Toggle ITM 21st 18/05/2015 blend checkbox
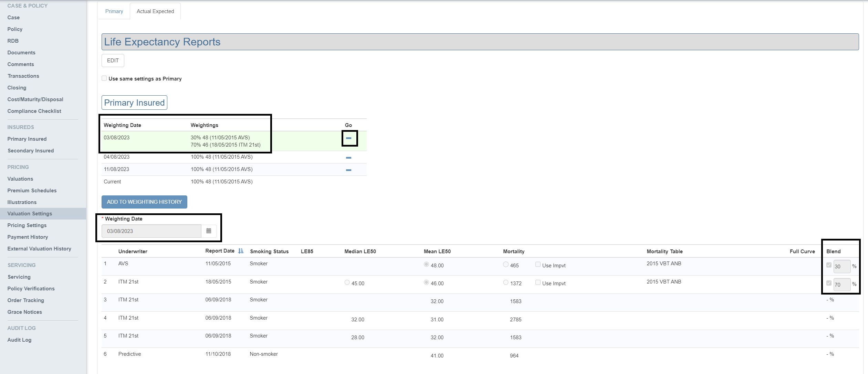The image size is (868, 374). pos(829,283)
